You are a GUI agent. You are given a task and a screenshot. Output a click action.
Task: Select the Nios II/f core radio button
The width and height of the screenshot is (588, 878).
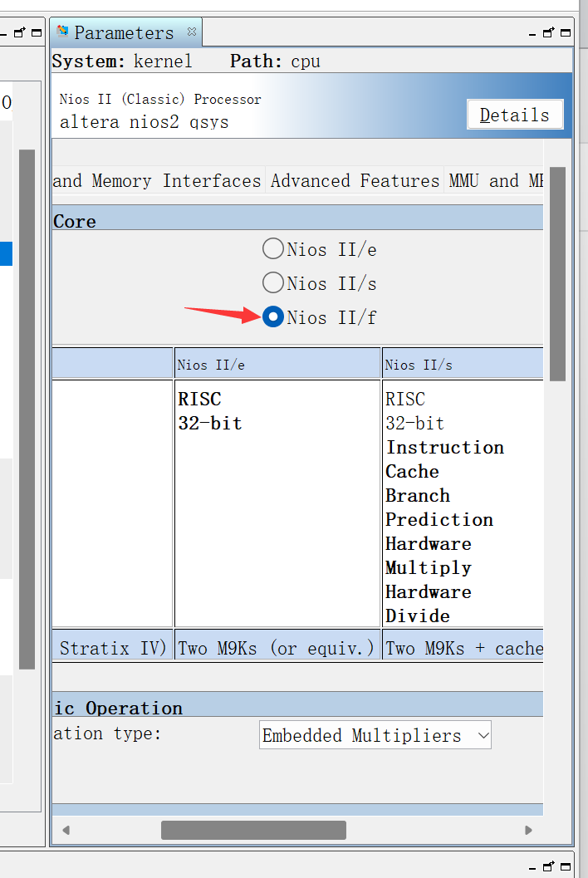pos(272,317)
